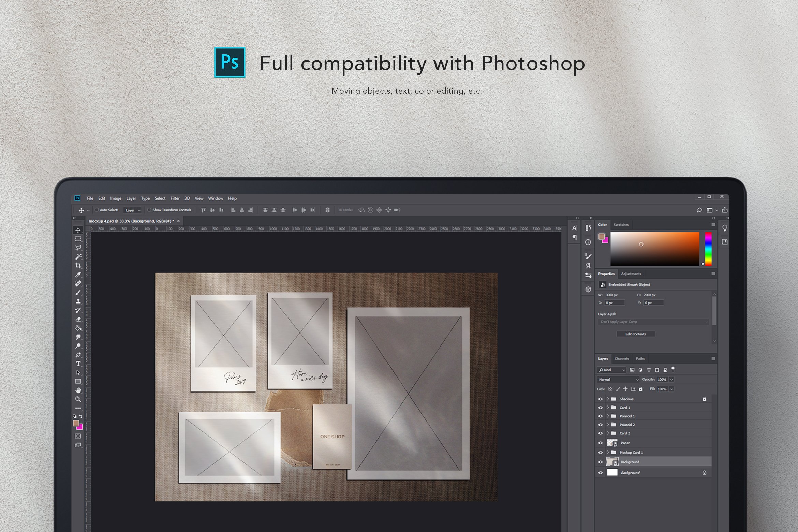
Task: Switch to the Swatches tab
Action: tap(621, 225)
